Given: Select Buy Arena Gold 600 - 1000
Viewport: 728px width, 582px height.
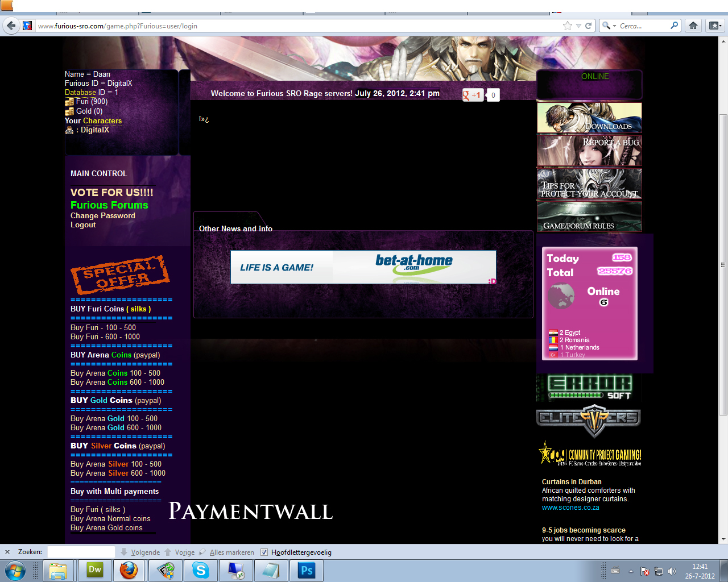Looking at the screenshot, I should pyautogui.click(x=116, y=428).
